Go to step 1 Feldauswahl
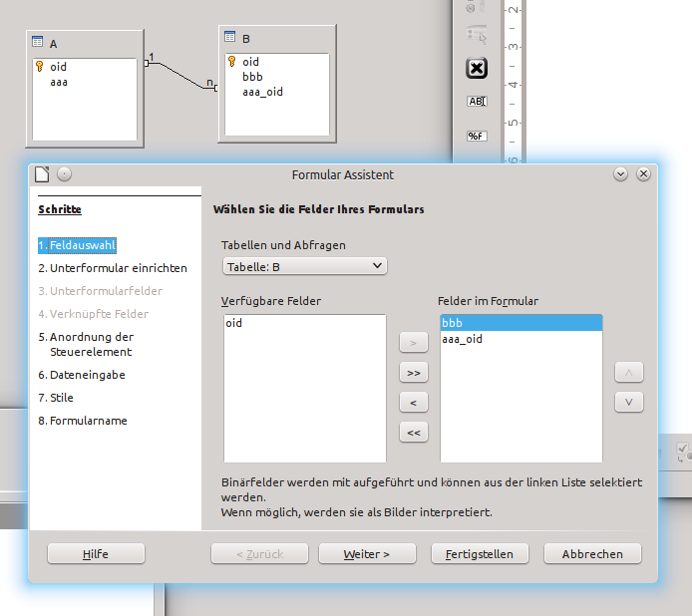The image size is (692, 616). pyautogui.click(x=77, y=245)
